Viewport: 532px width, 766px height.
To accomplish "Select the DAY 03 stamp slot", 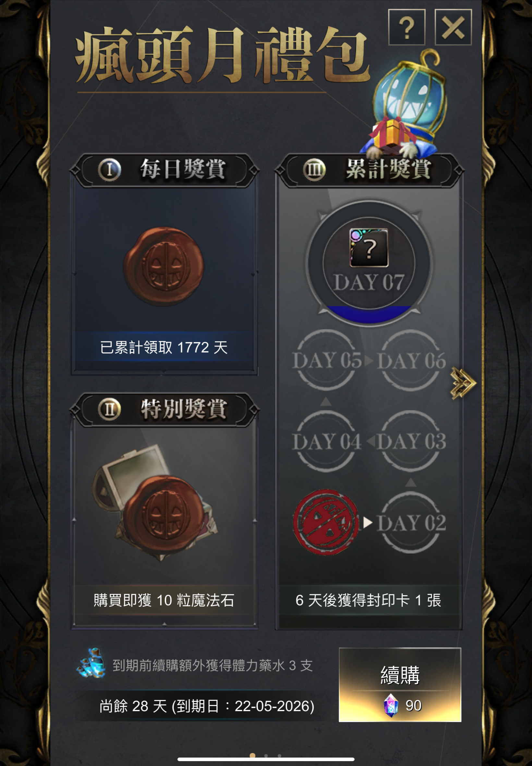I will tap(411, 441).
